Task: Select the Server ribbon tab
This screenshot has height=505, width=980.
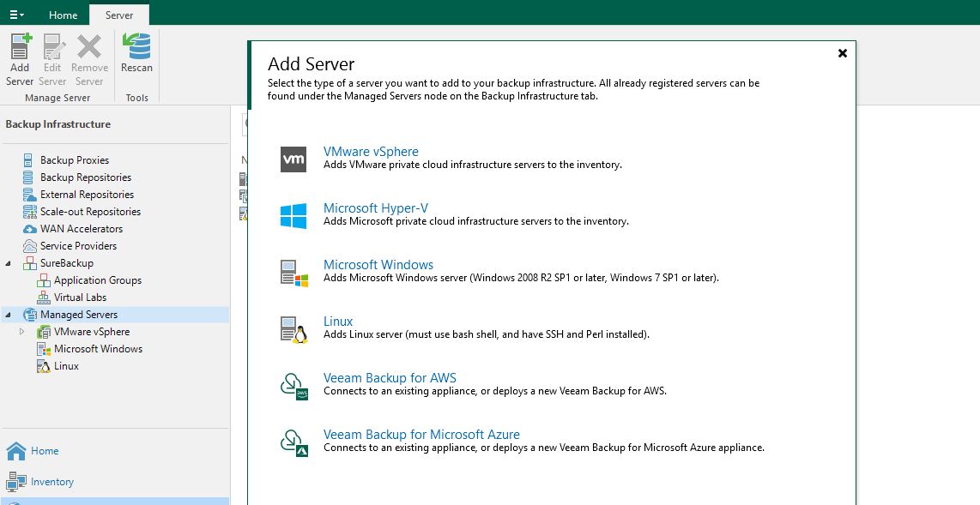Action: coord(118,15)
